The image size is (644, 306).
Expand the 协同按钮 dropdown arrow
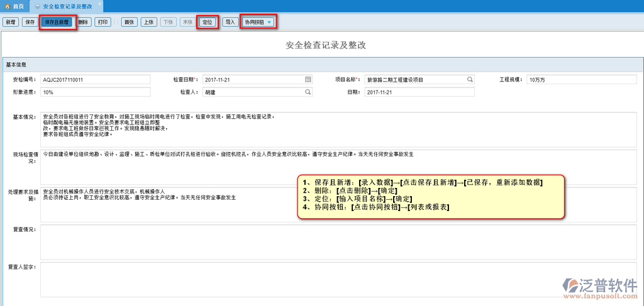[x=269, y=22]
